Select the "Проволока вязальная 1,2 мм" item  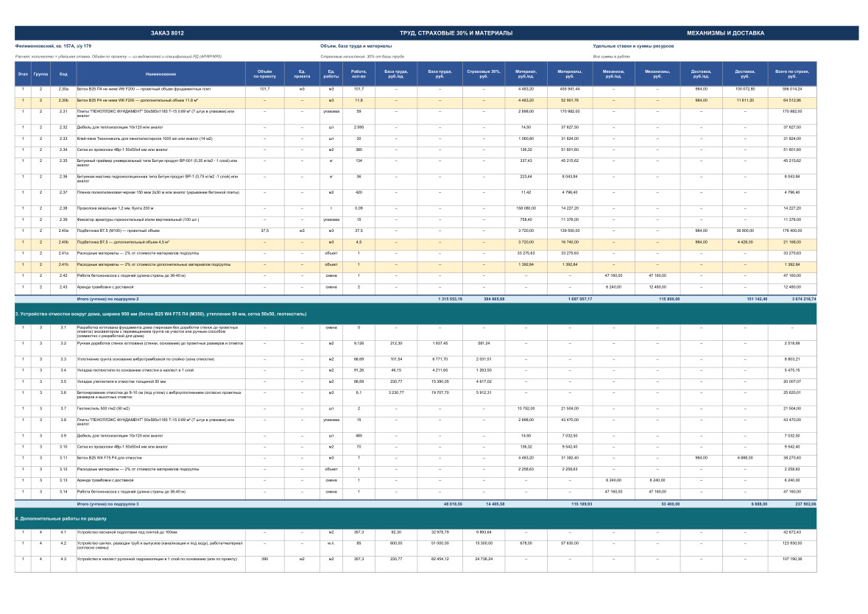click(x=115, y=209)
